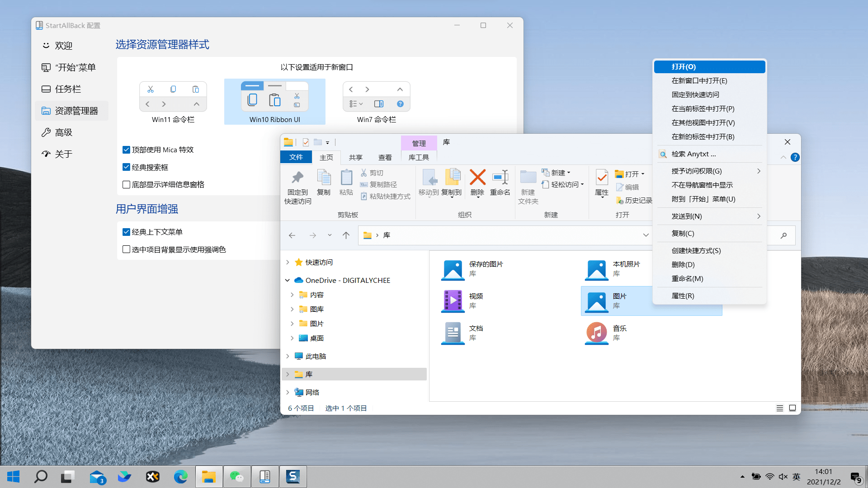Viewport: 868px width, 488px height.
Task: Open the address bar history dropdown
Action: [646, 235]
